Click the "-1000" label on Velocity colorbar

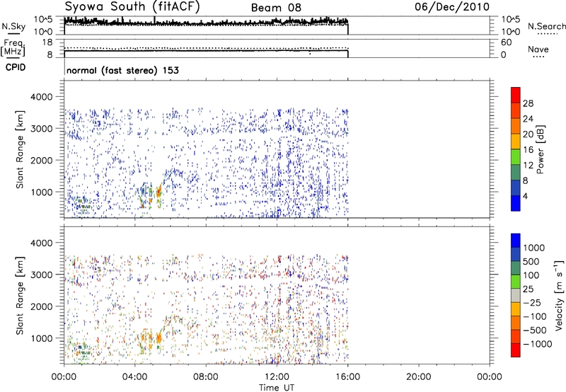(x=538, y=344)
